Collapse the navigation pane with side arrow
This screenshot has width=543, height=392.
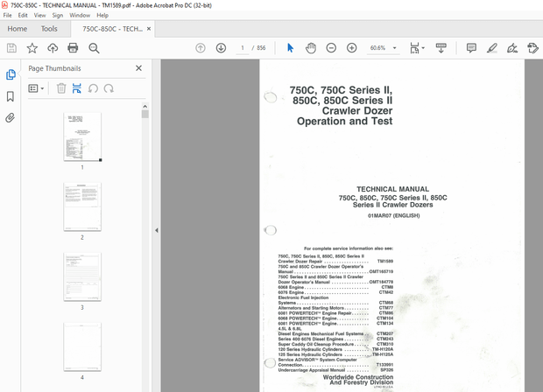click(x=157, y=230)
